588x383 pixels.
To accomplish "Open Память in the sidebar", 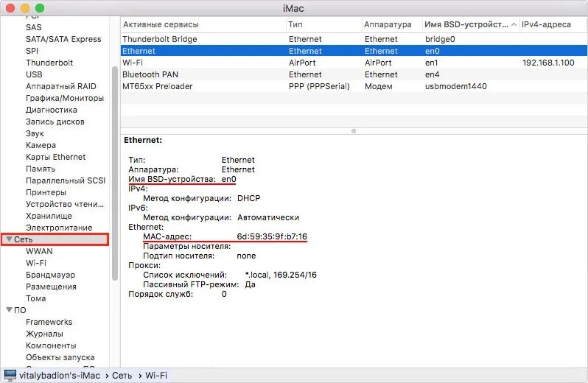I will pos(40,169).
